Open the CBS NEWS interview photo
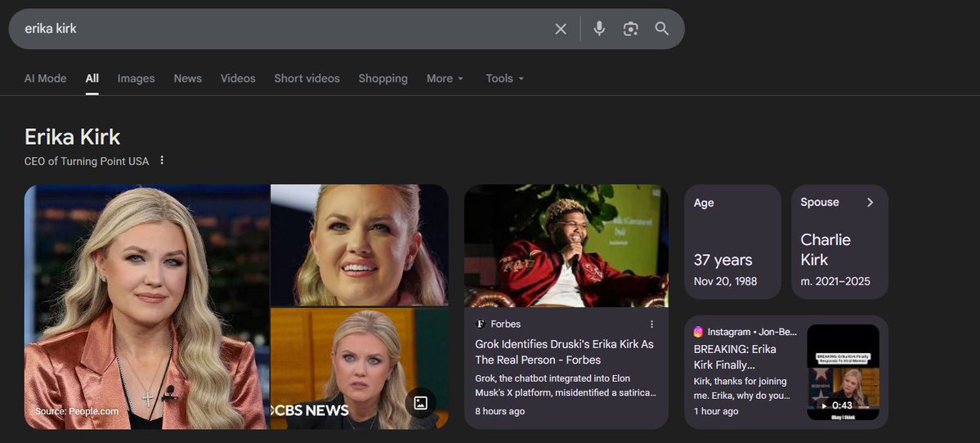The height and width of the screenshot is (443, 980). click(x=360, y=369)
